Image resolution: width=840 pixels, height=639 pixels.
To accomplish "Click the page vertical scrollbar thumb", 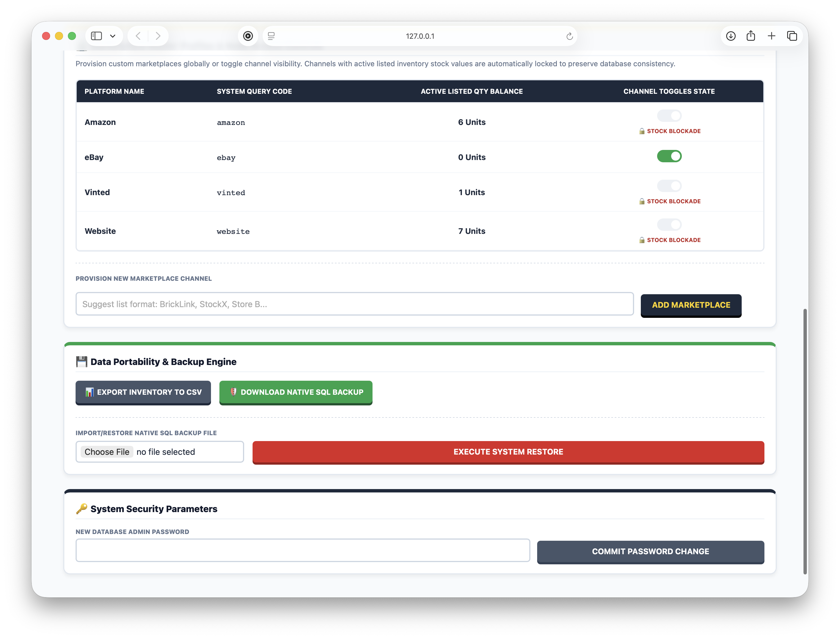I will click(x=805, y=442).
